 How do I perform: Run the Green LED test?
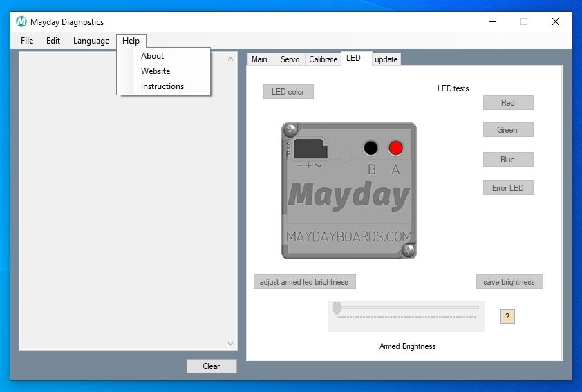[508, 130]
